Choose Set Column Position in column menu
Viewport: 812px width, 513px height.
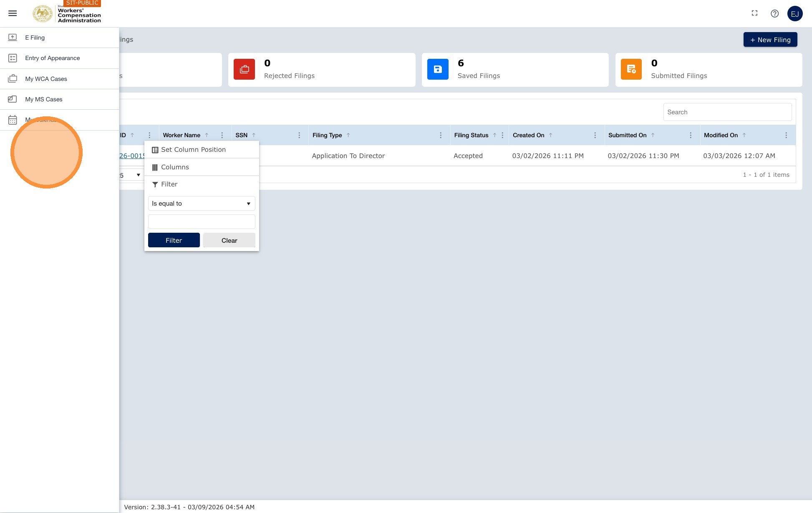coord(202,149)
